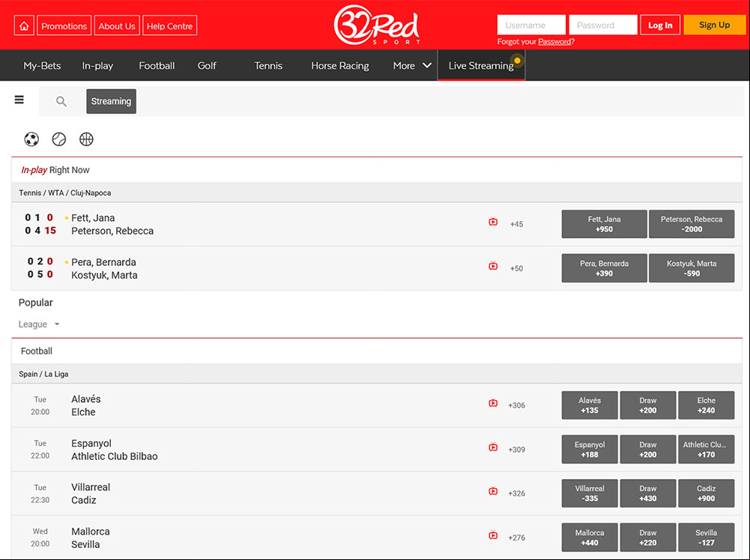Show +309 markets for Espanyol match

coord(516,450)
